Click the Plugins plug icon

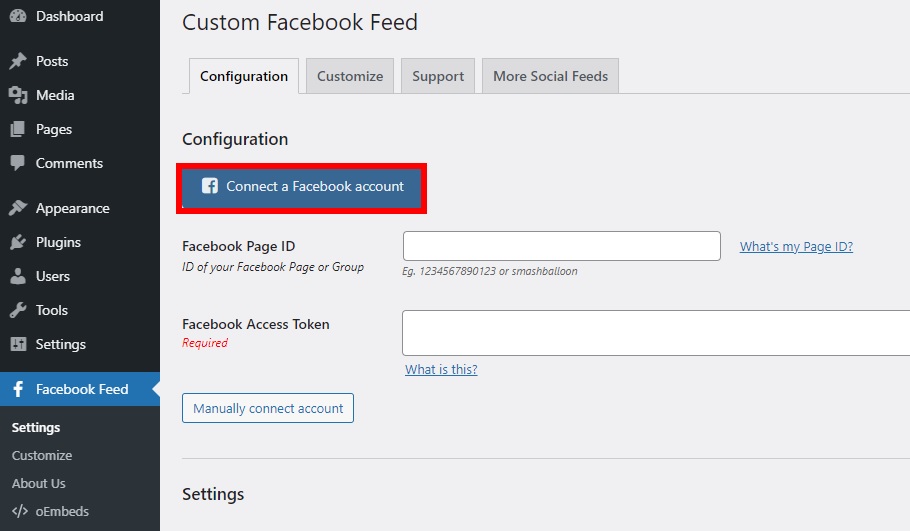(18, 243)
